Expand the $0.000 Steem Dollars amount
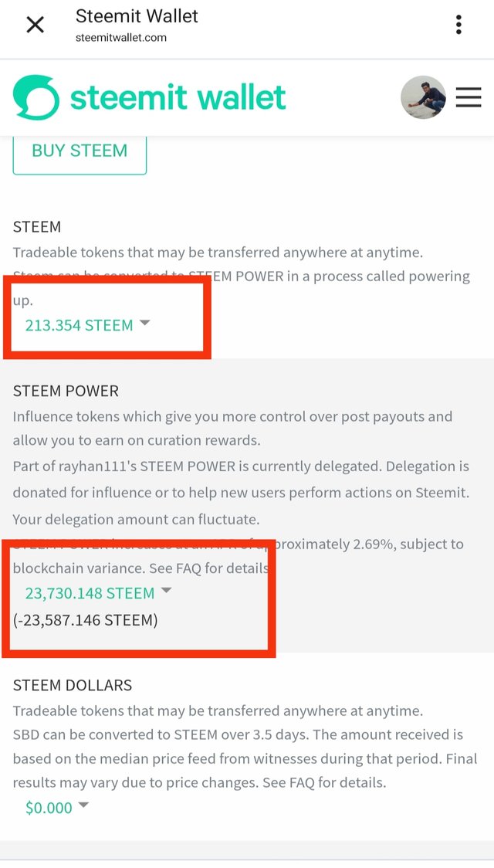 49,808
